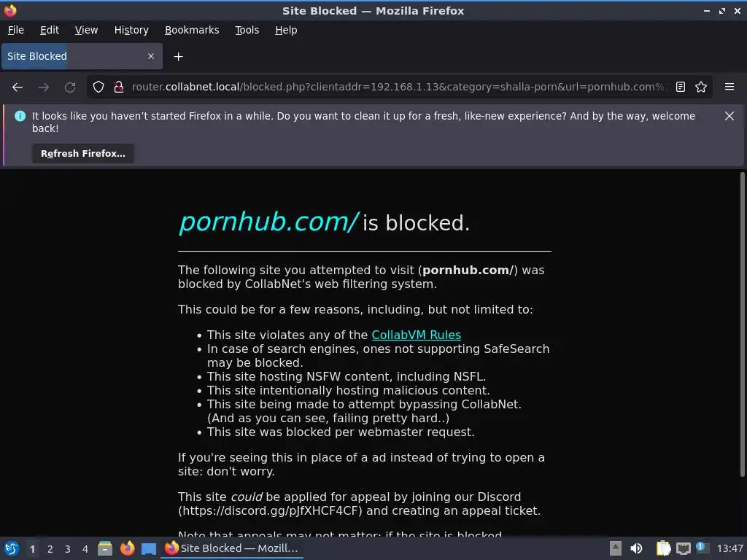Viewport: 747px width, 560px height.
Task: Open the View menu
Action: click(86, 30)
